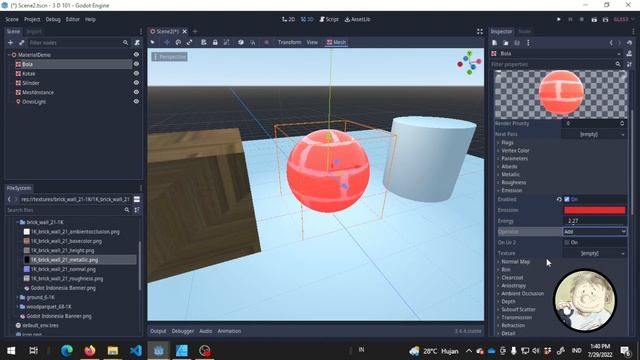Viewport: 640px width, 360px height.
Task: Switch to 3D workspace
Action: 307,19
